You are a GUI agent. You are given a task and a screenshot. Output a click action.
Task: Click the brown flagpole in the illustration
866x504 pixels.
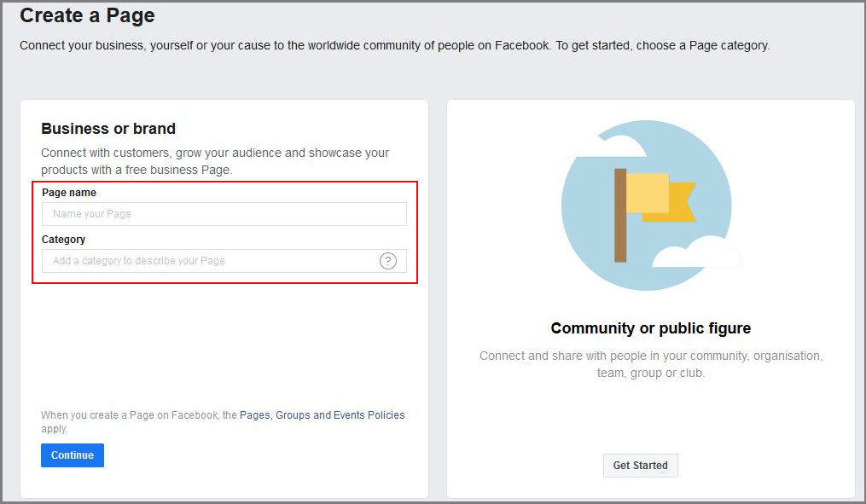coord(620,215)
